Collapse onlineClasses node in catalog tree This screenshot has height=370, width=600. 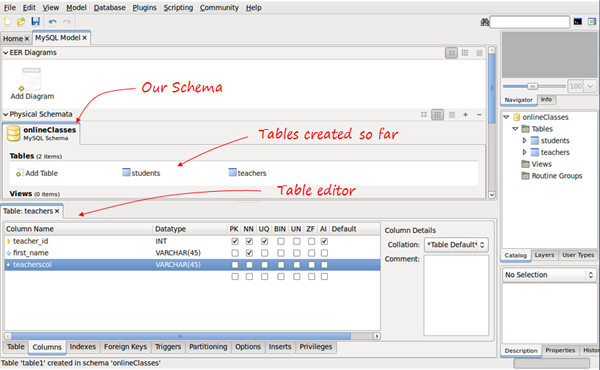(x=506, y=117)
